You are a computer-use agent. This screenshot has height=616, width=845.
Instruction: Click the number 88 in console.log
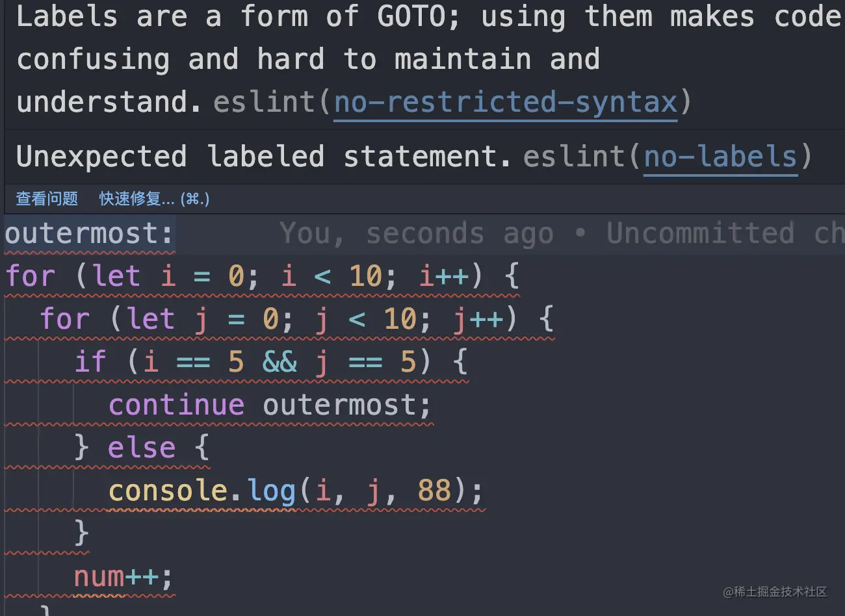[x=434, y=491]
